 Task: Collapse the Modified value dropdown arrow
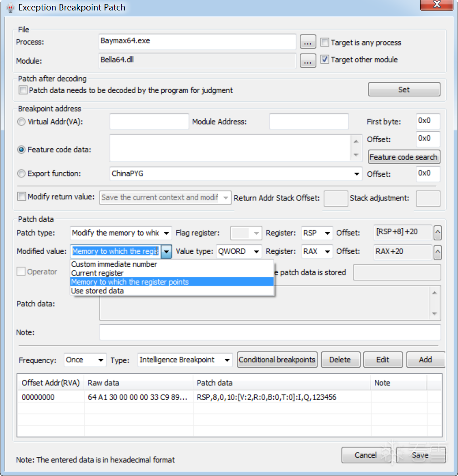click(166, 252)
